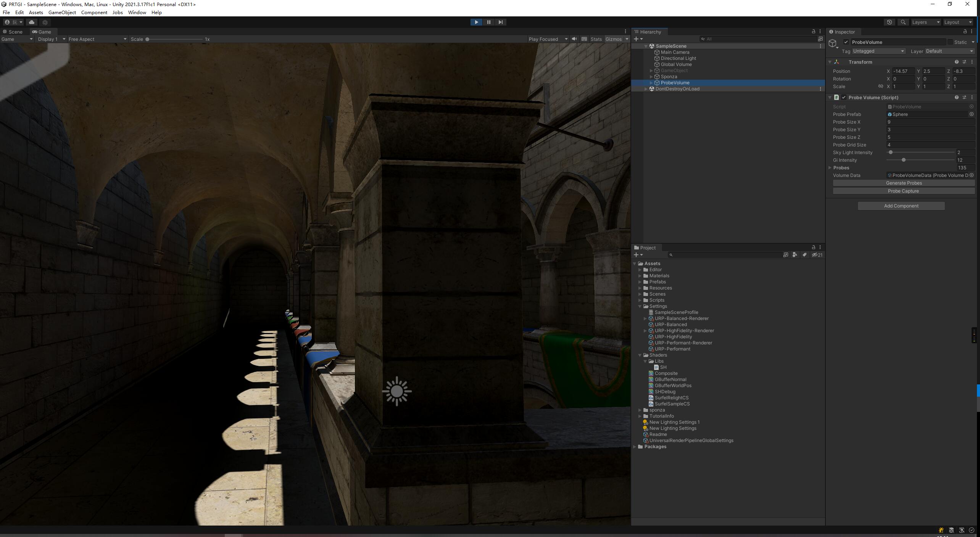Toggle the Gizmos button
The image size is (980, 537).
[613, 39]
